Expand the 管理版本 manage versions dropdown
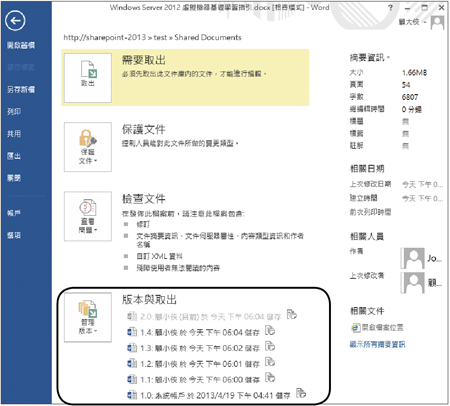This screenshot has width=450, height=406. pyautogui.click(x=88, y=317)
